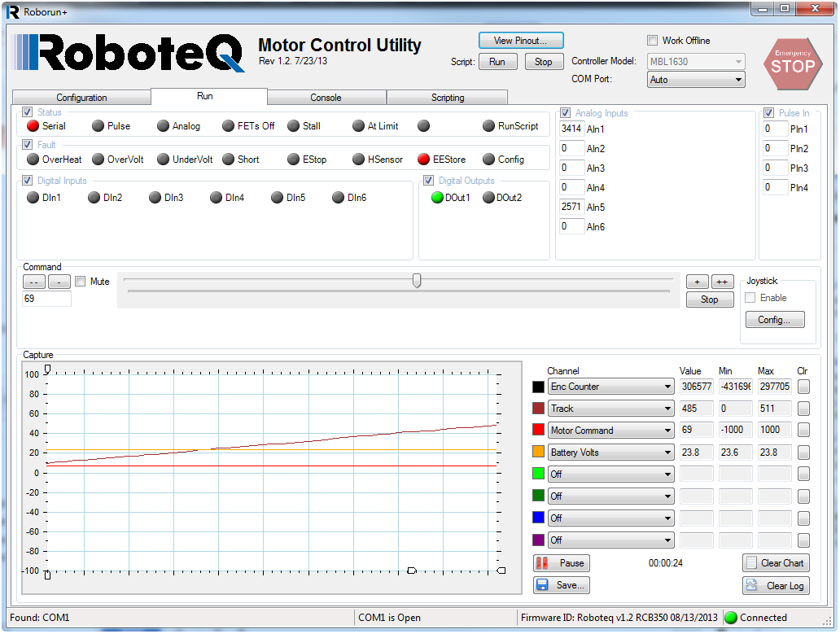Viewport: 840px width, 634px height.
Task: Switch to the Scripting tab
Action: pos(448,98)
